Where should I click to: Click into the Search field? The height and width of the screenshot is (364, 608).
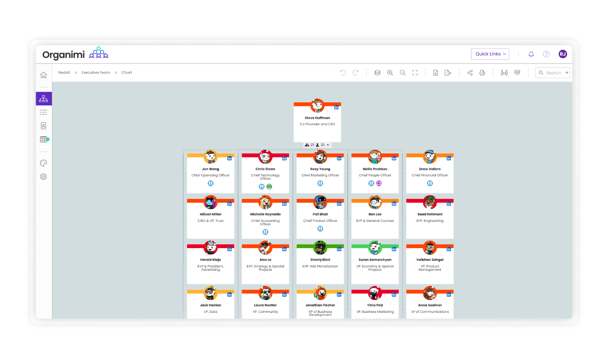pos(553,73)
